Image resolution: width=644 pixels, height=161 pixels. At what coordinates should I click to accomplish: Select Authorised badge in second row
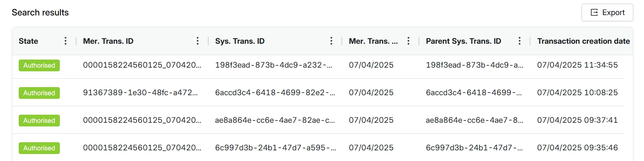tap(39, 93)
